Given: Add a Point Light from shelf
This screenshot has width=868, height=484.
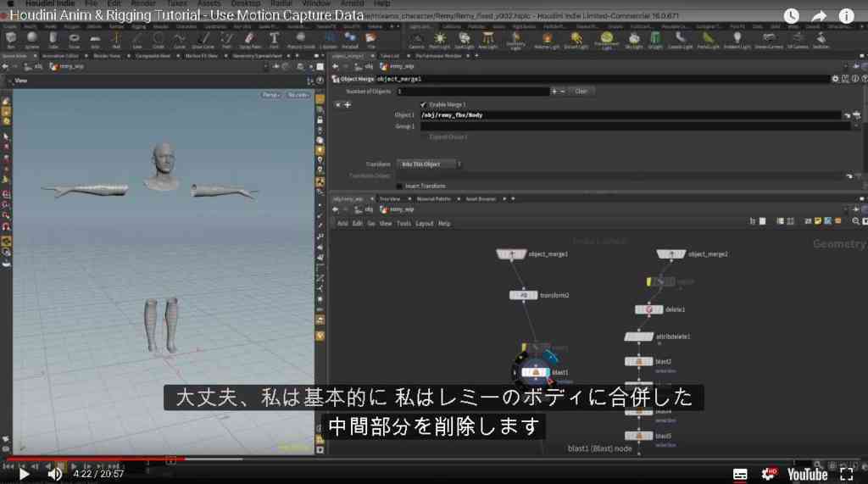Looking at the screenshot, I should tap(440, 40).
